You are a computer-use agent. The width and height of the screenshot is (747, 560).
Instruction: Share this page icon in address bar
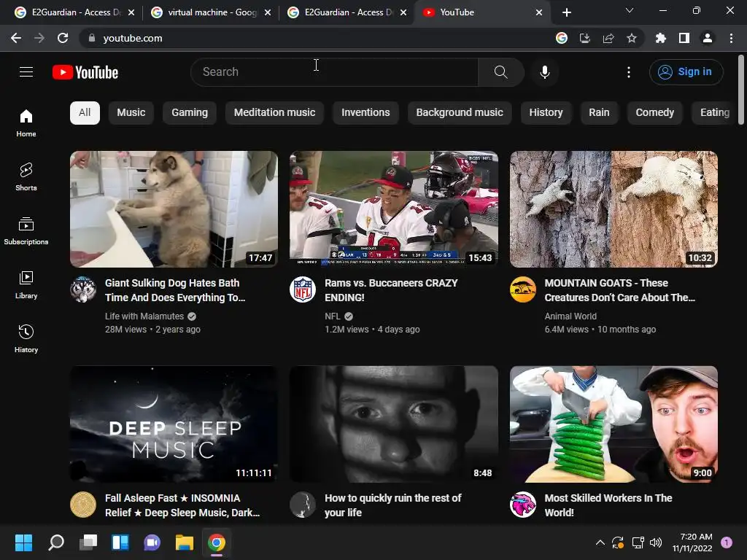click(608, 38)
